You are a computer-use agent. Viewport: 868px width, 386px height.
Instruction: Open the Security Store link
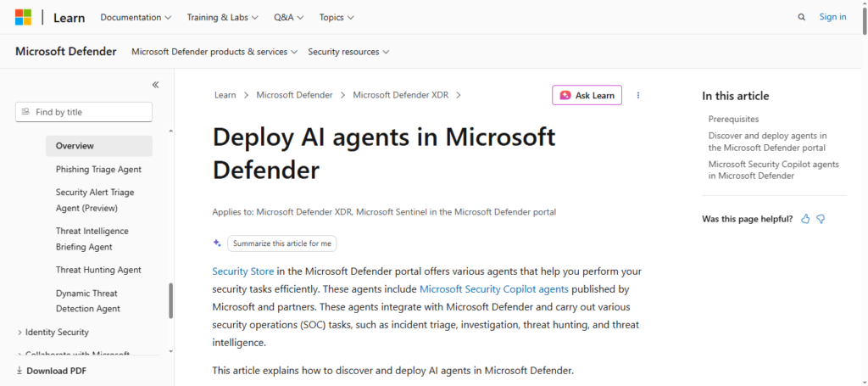[243, 271]
